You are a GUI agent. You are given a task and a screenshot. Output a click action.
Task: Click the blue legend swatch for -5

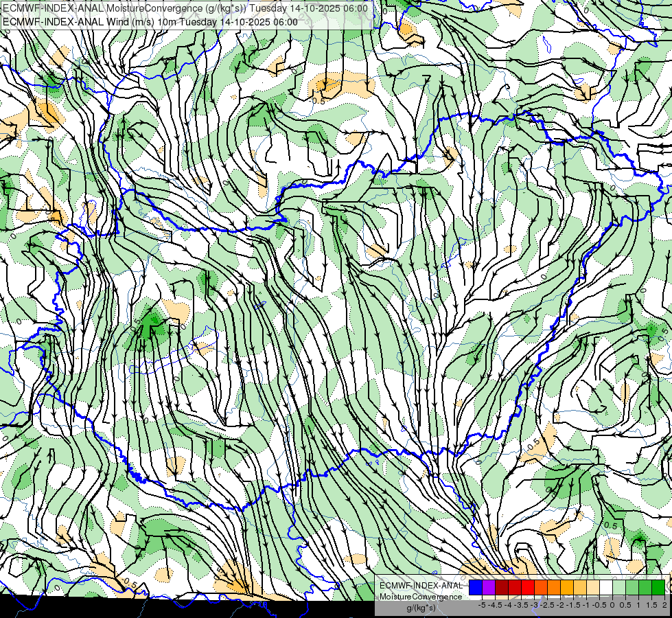(x=476, y=588)
